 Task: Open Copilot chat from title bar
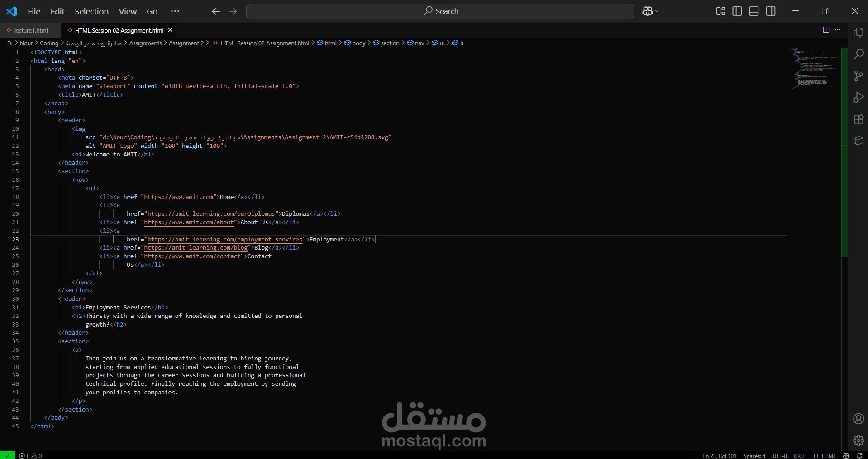click(647, 11)
